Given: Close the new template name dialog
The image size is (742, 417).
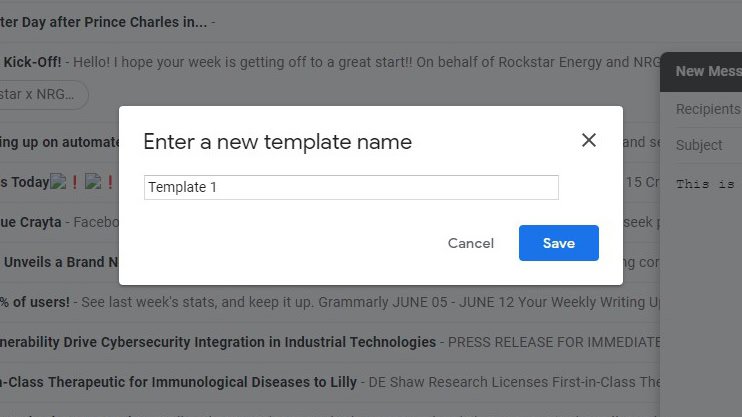Looking at the screenshot, I should click(x=589, y=140).
